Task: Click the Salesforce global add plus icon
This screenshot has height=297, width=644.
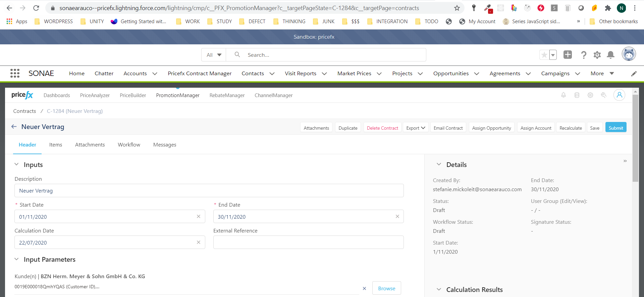Action: click(x=568, y=55)
